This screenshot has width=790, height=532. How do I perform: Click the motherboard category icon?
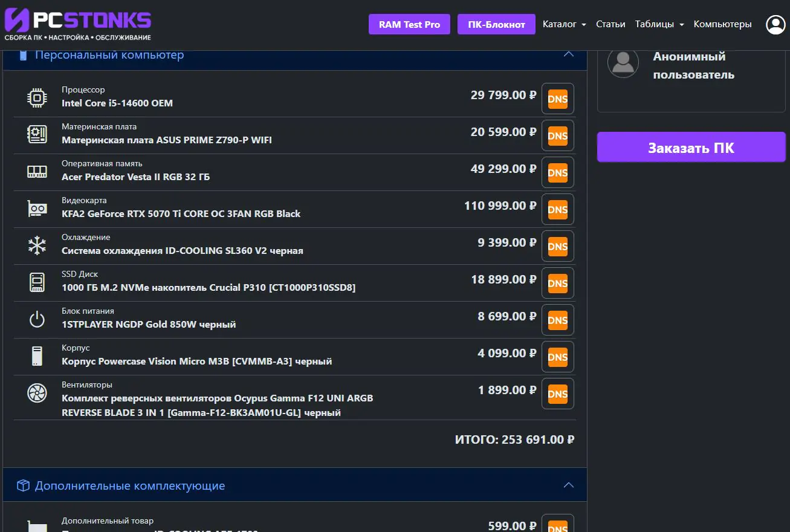[37, 134]
